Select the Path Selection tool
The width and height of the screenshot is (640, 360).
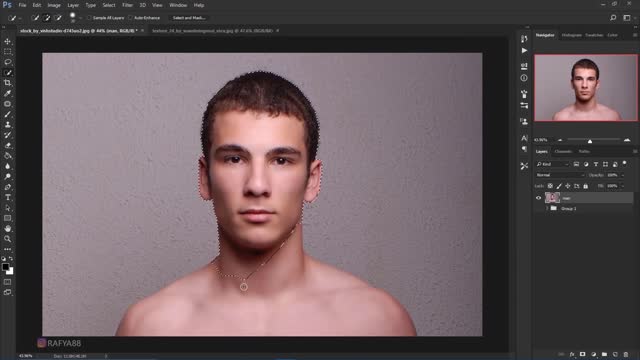point(7,208)
